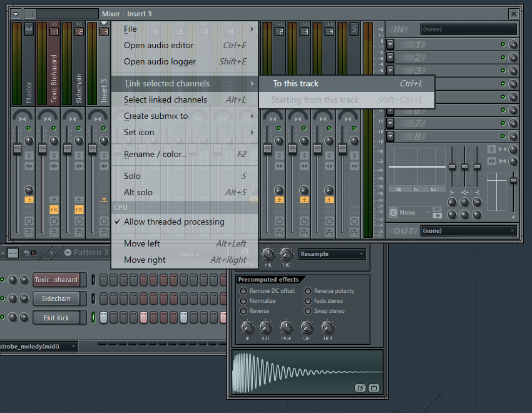Click the plus icon beside Pattern 3

click(68, 253)
